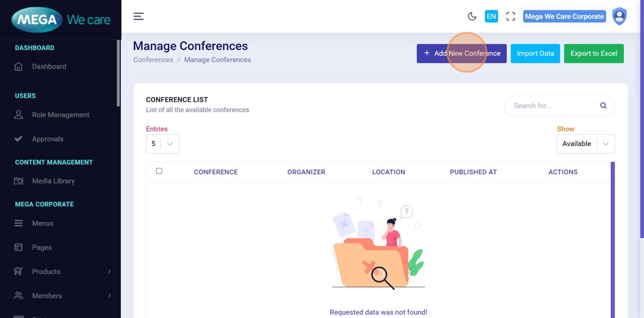The height and width of the screenshot is (318, 644).
Task: Click into the Search for field
Action: click(x=552, y=106)
